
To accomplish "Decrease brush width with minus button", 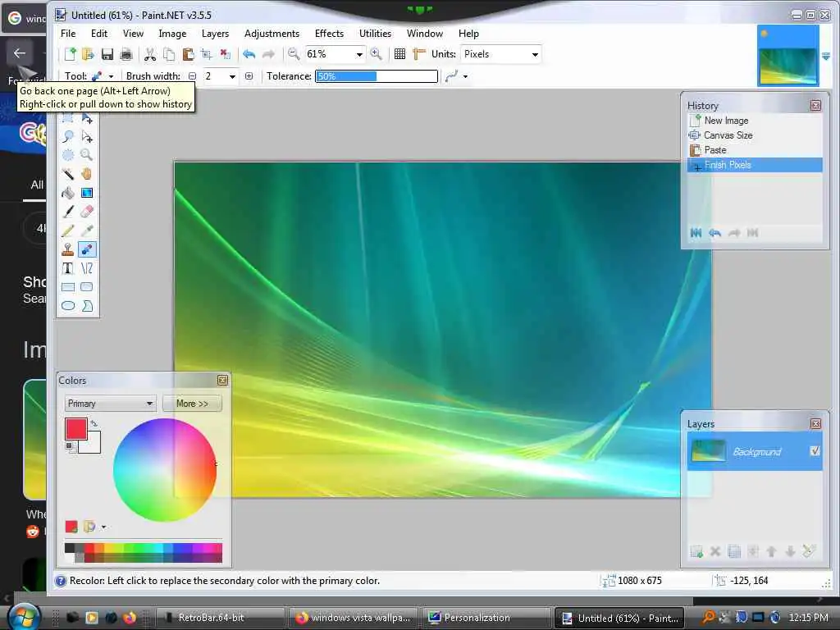I will tap(192, 76).
